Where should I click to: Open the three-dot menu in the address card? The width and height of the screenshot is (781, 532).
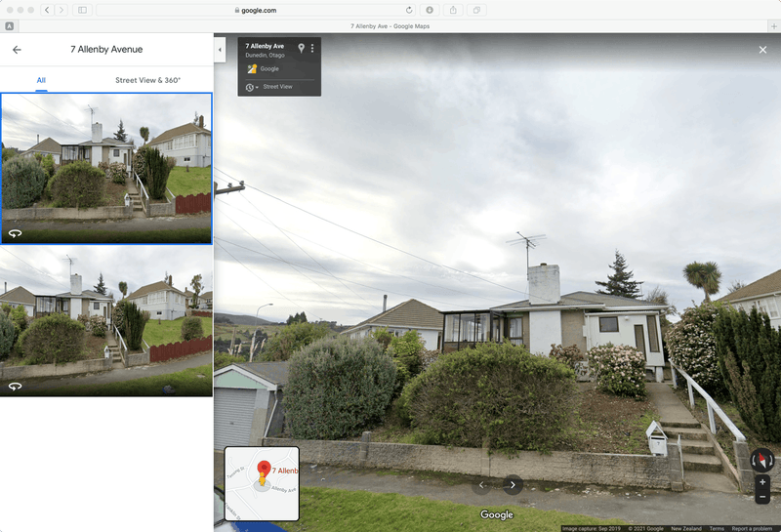click(x=312, y=48)
